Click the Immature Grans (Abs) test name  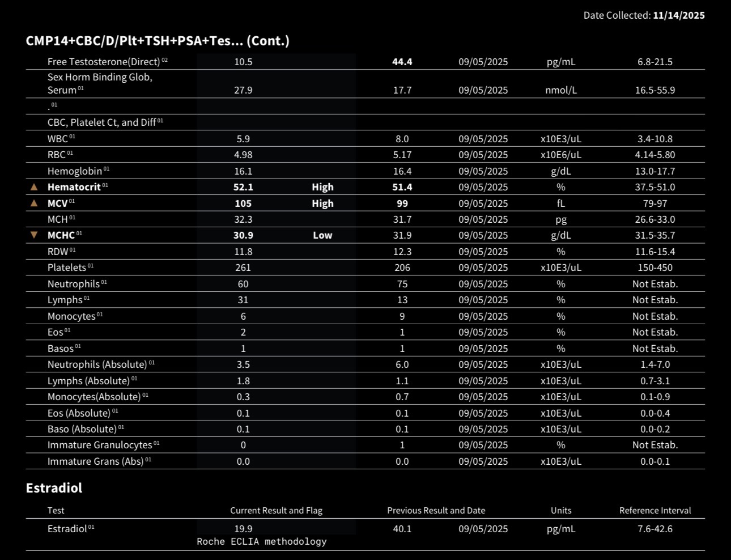point(95,461)
